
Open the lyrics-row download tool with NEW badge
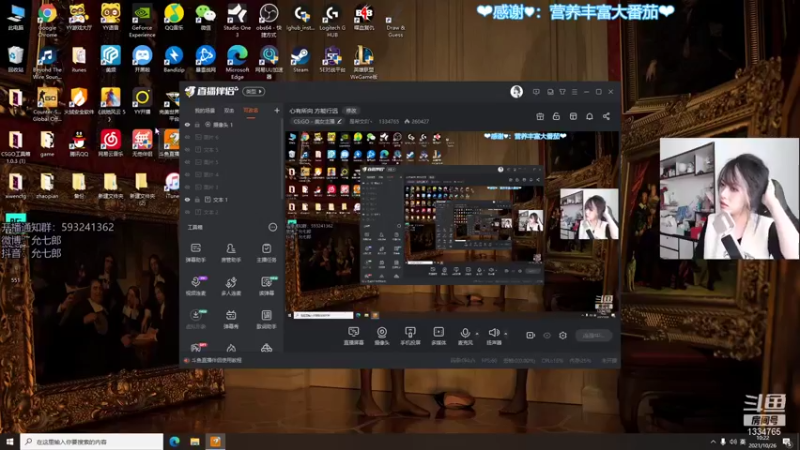[195, 319]
